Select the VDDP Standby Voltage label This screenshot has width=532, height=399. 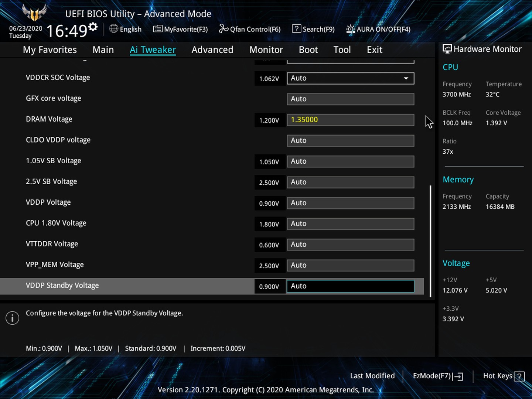point(62,286)
